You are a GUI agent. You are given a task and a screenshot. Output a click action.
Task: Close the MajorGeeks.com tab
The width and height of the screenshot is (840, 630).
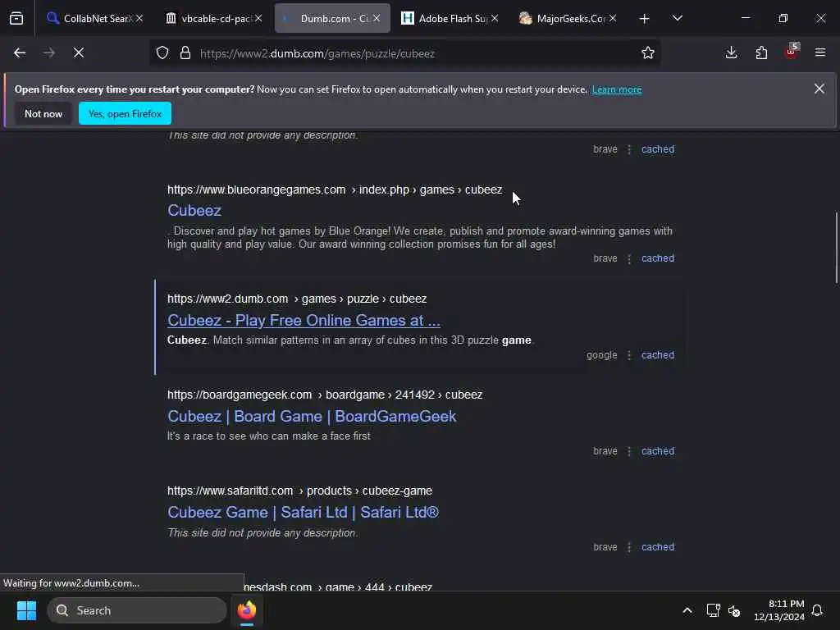coord(613,18)
